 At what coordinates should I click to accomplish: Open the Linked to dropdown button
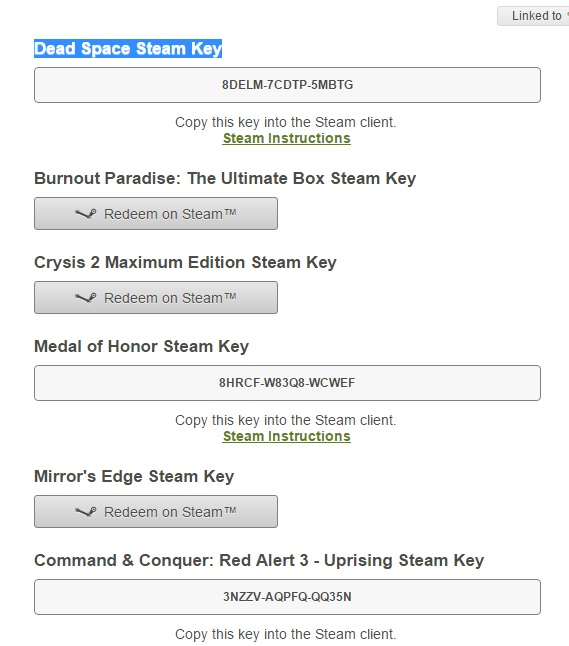point(533,16)
